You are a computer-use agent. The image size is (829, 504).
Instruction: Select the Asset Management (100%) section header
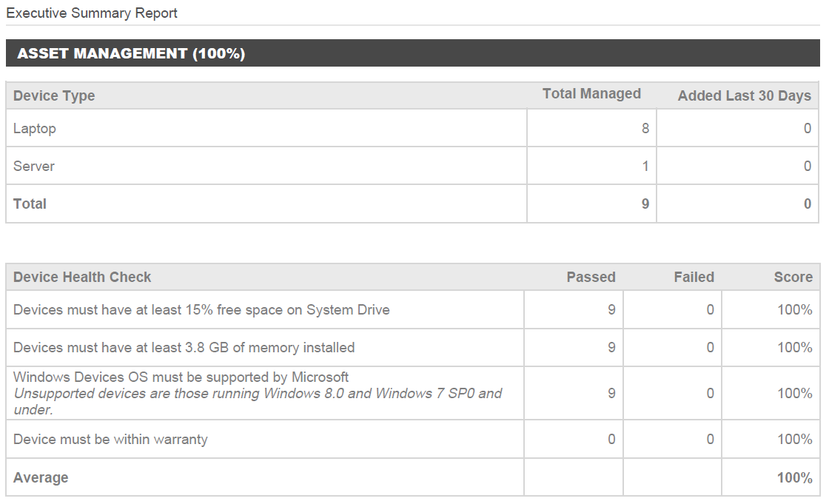point(131,53)
